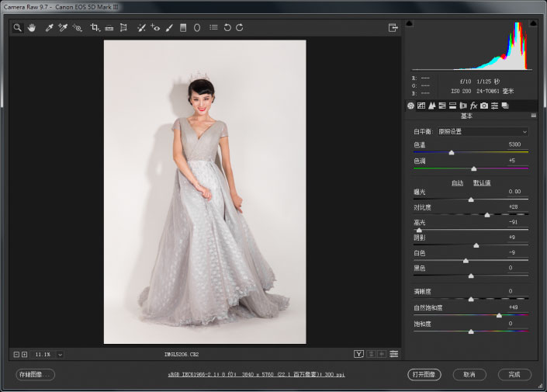The image size is (547, 392).
Task: Open the Camera Raw preferences list icon
Action: [x=213, y=28]
